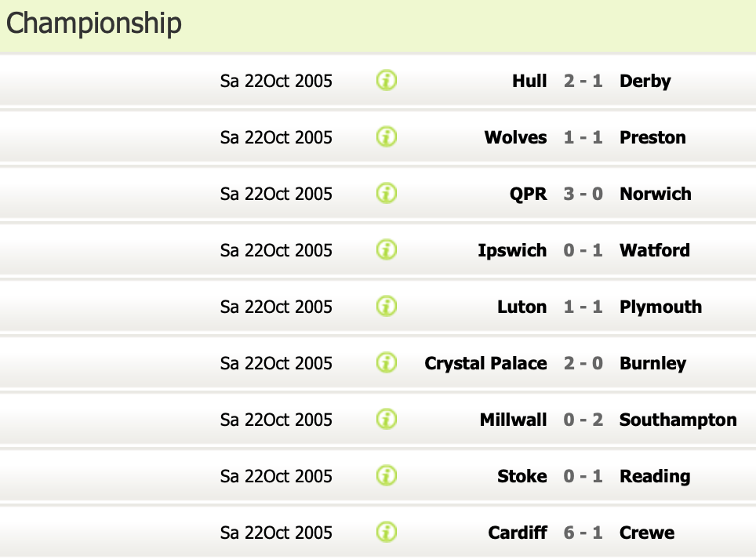Viewport: 756px width, 560px height.
Task: Open the Southampton team link
Action: coord(678,420)
